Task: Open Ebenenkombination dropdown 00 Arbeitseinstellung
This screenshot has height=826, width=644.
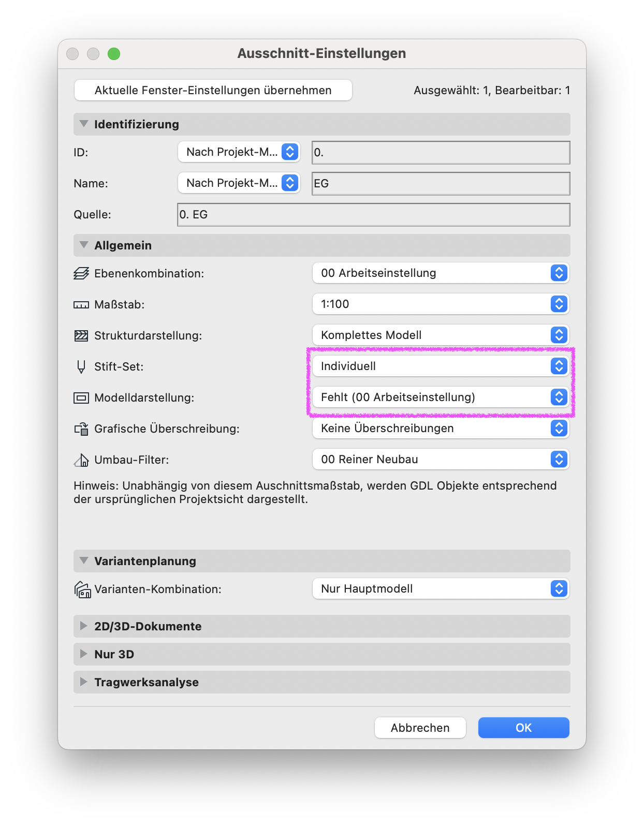Action: 441,273
